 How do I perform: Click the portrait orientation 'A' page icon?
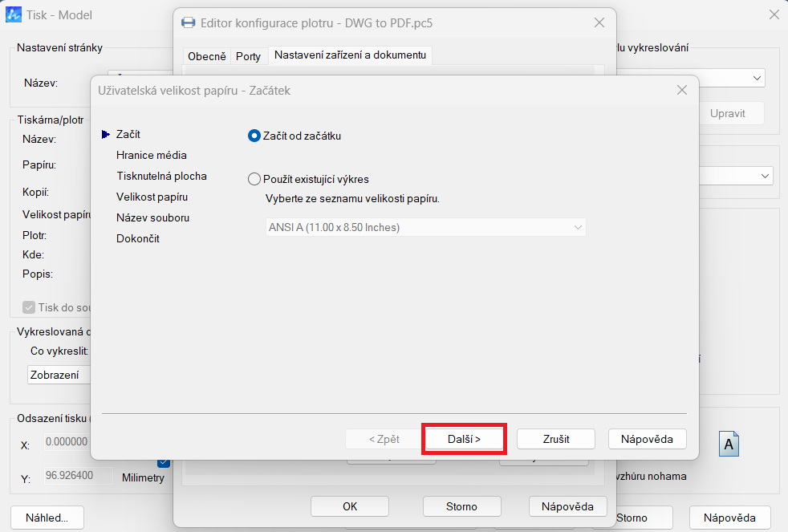(x=728, y=445)
